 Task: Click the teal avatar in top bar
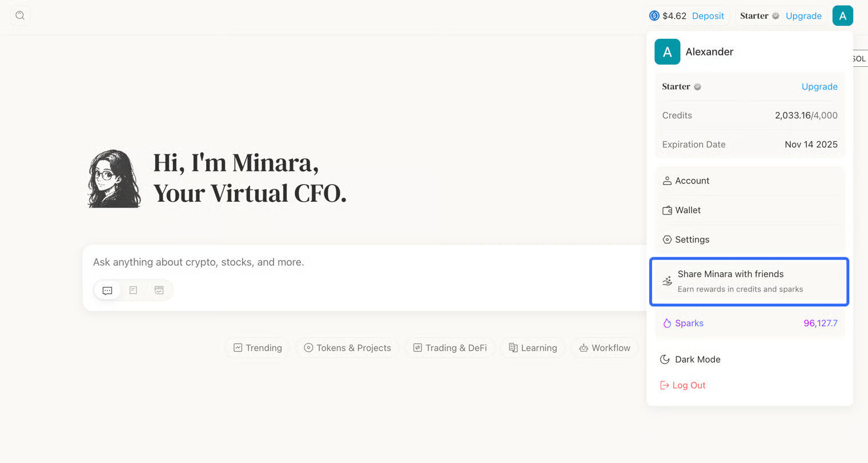[x=842, y=16]
